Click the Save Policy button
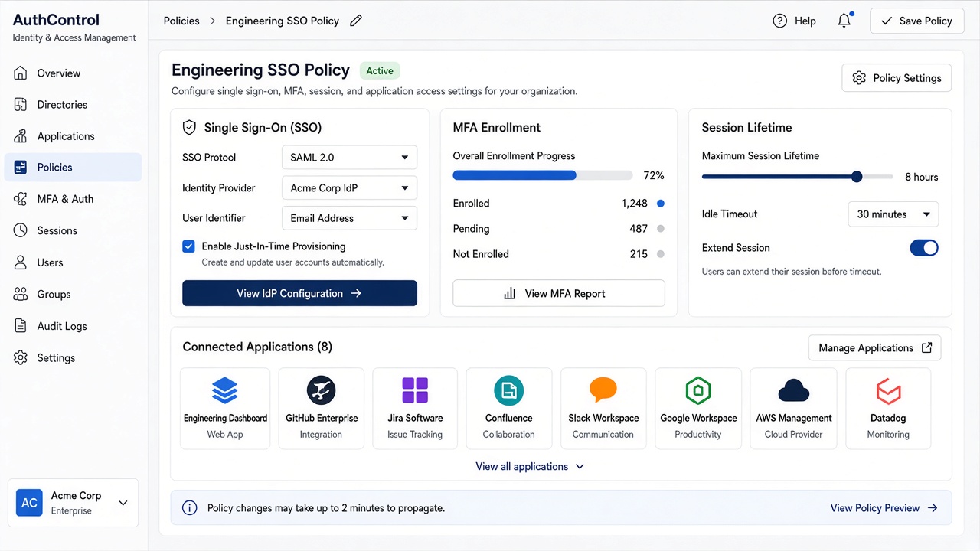The height and width of the screenshot is (551, 980). pyautogui.click(x=916, y=21)
